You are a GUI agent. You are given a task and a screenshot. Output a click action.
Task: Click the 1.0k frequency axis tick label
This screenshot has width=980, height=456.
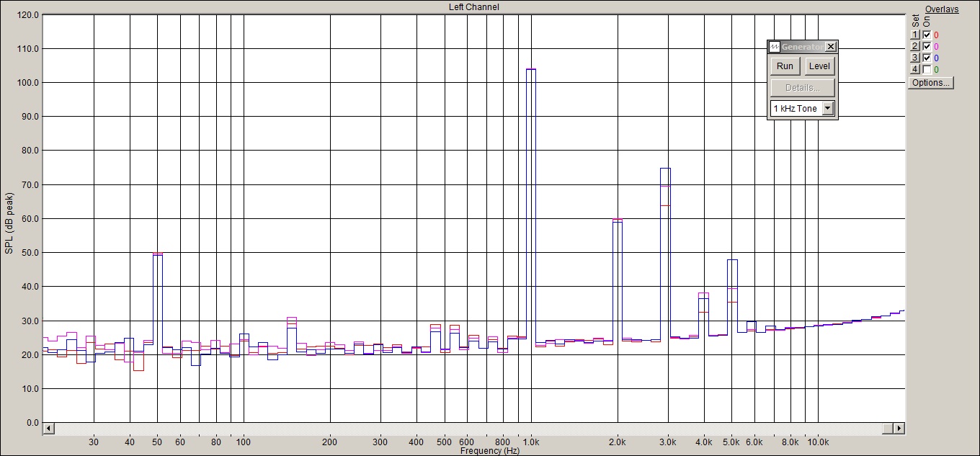coord(532,442)
